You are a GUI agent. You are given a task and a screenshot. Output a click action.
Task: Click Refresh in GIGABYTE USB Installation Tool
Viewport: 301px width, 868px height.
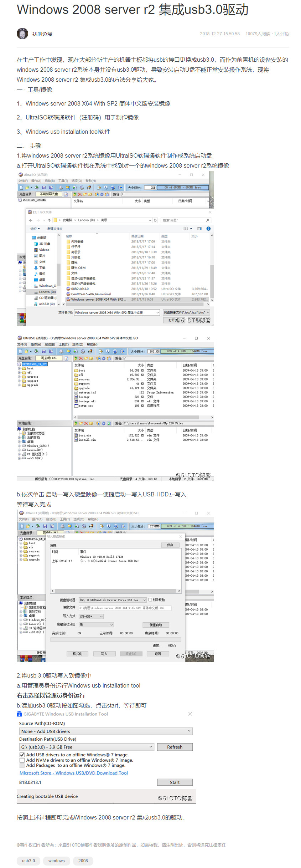pyautogui.click(x=175, y=747)
